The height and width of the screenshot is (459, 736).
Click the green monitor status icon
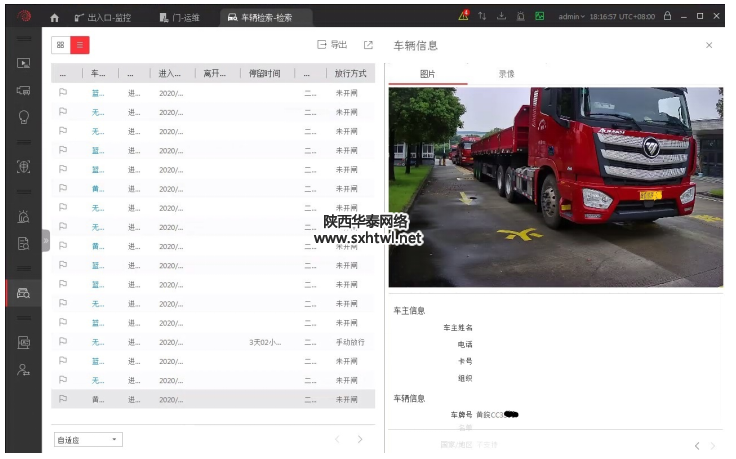(x=539, y=16)
